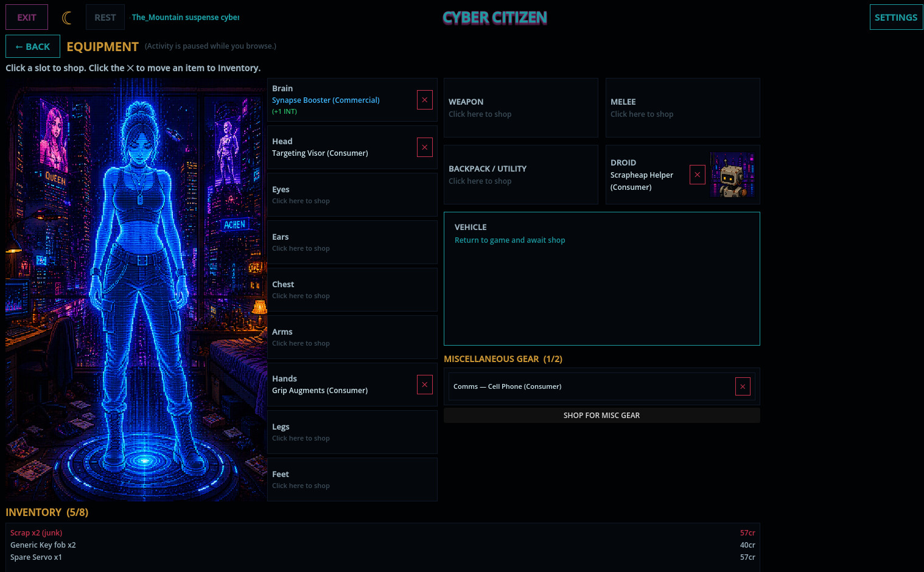
Task: Click the EXIT button
Action: pyautogui.click(x=27, y=18)
